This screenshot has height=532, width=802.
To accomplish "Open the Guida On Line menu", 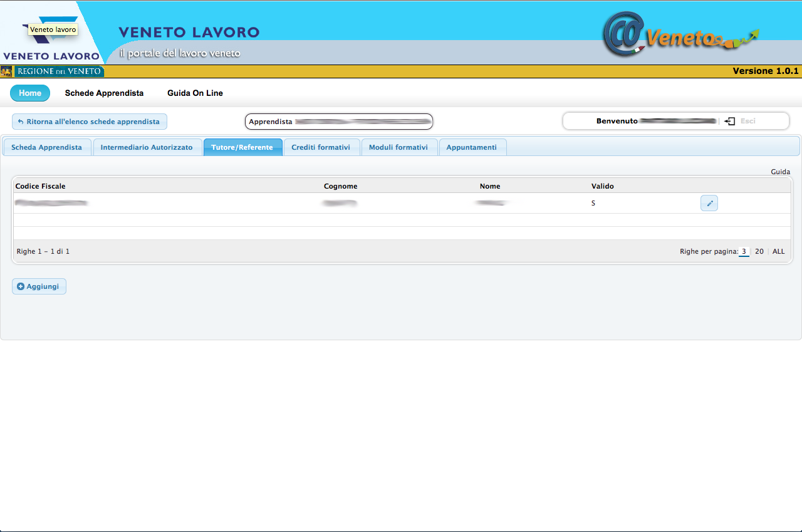I will click(195, 93).
